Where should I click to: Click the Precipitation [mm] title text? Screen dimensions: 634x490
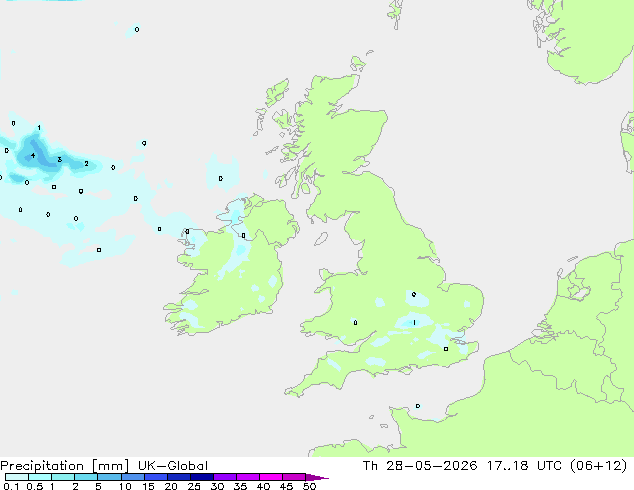coord(64,466)
